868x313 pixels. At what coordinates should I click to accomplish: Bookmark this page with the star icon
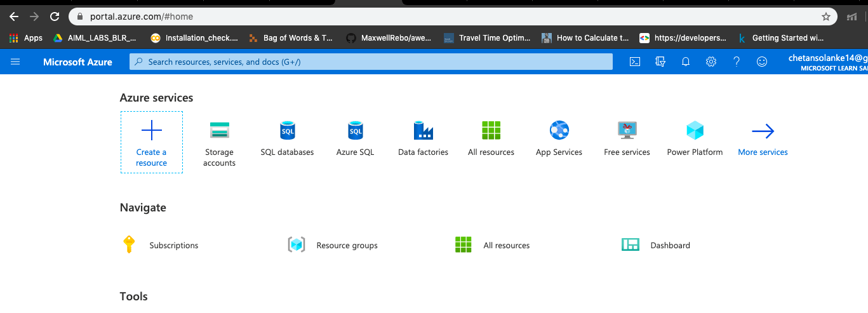coord(825,17)
